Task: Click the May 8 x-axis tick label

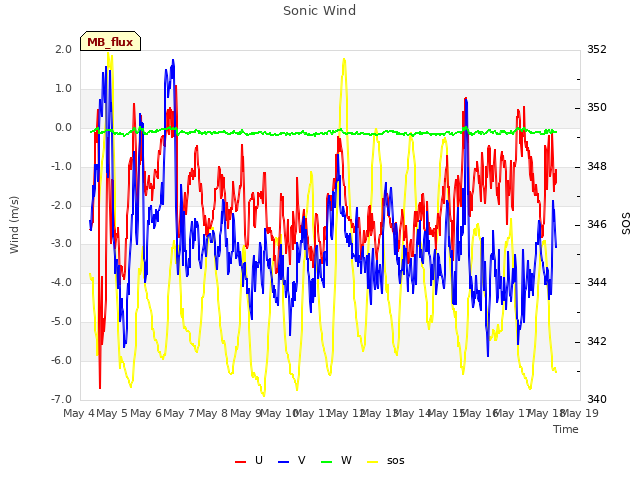Action: click(211, 413)
